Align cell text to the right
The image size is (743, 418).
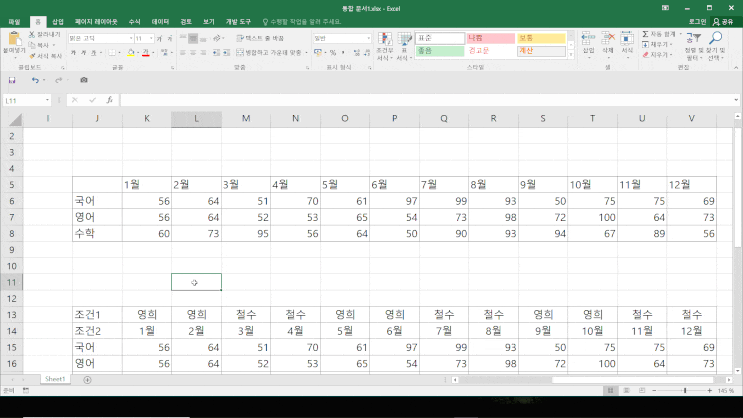pos(203,53)
